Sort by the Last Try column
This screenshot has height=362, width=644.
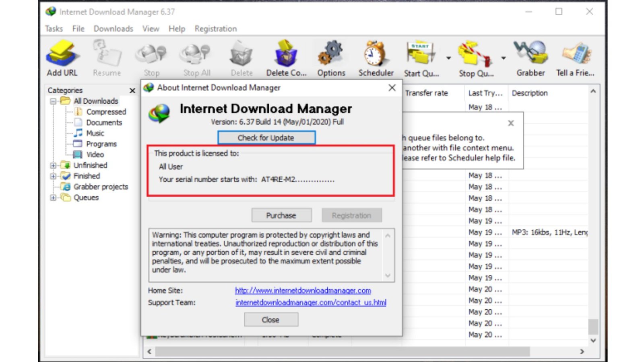point(486,93)
